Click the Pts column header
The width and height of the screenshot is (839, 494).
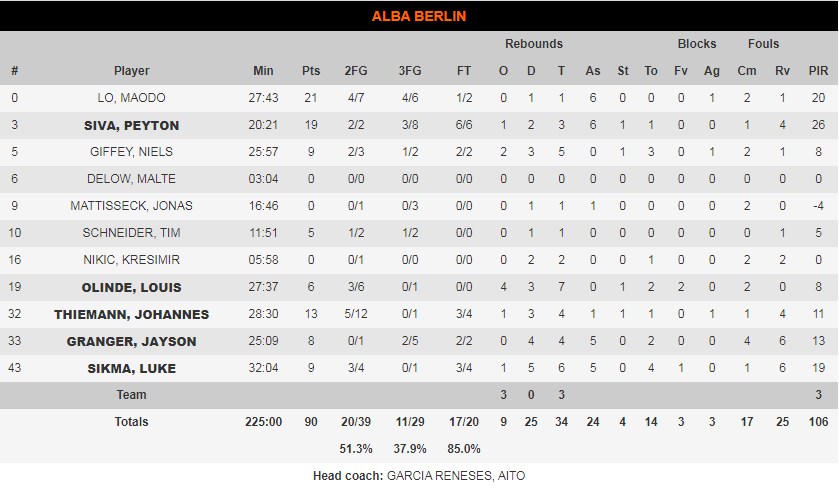[311, 71]
